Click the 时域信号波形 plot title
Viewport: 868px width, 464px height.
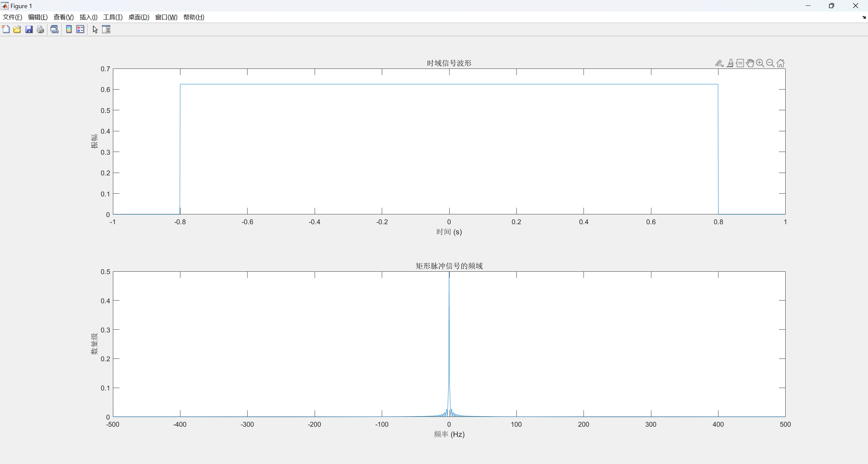point(449,63)
